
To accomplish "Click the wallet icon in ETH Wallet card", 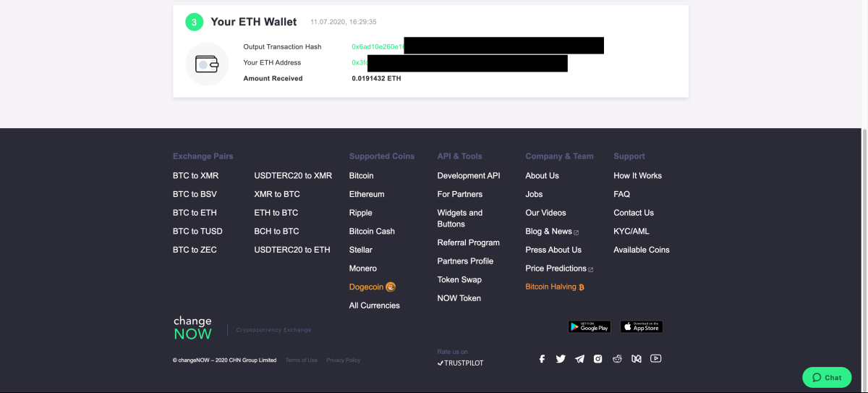I will tap(207, 64).
